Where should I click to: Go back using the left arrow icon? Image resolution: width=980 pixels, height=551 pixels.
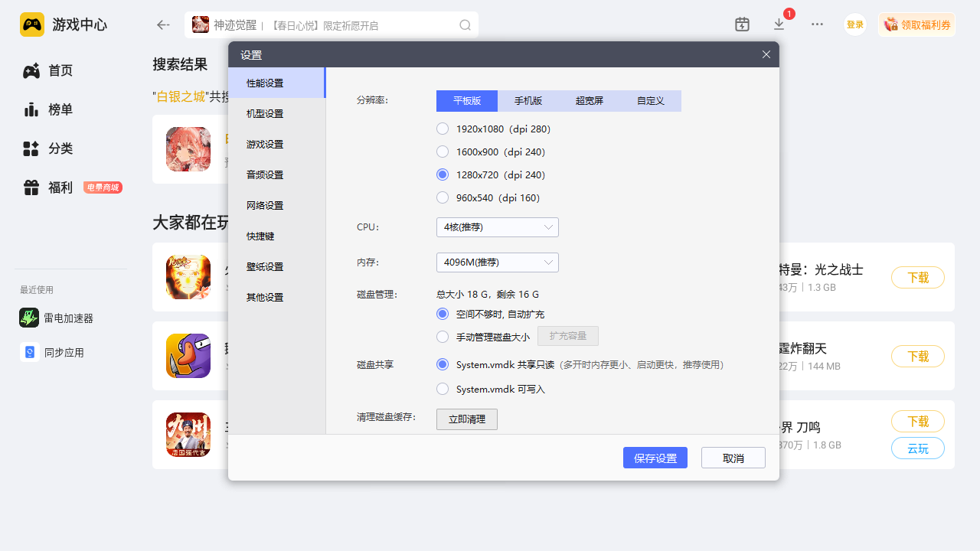pyautogui.click(x=163, y=25)
